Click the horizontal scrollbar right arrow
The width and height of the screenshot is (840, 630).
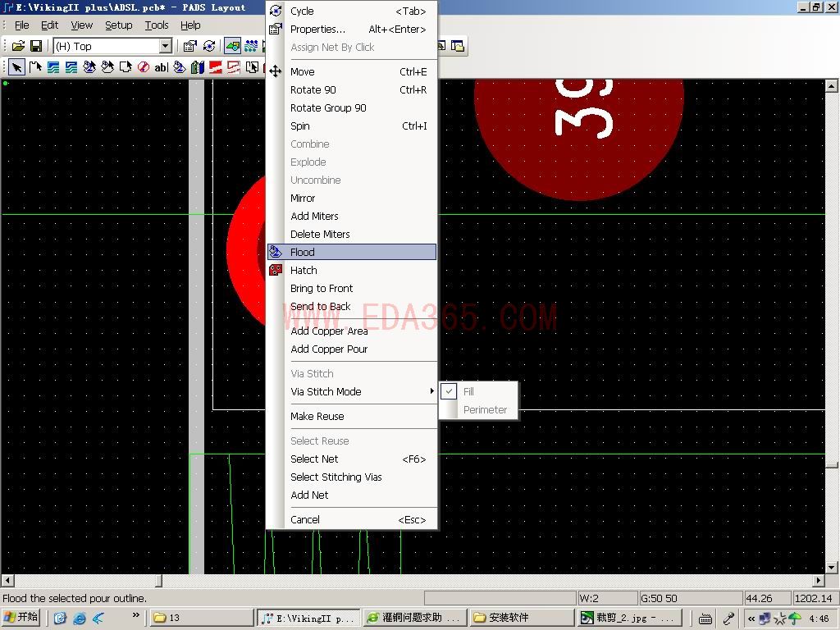[819, 580]
